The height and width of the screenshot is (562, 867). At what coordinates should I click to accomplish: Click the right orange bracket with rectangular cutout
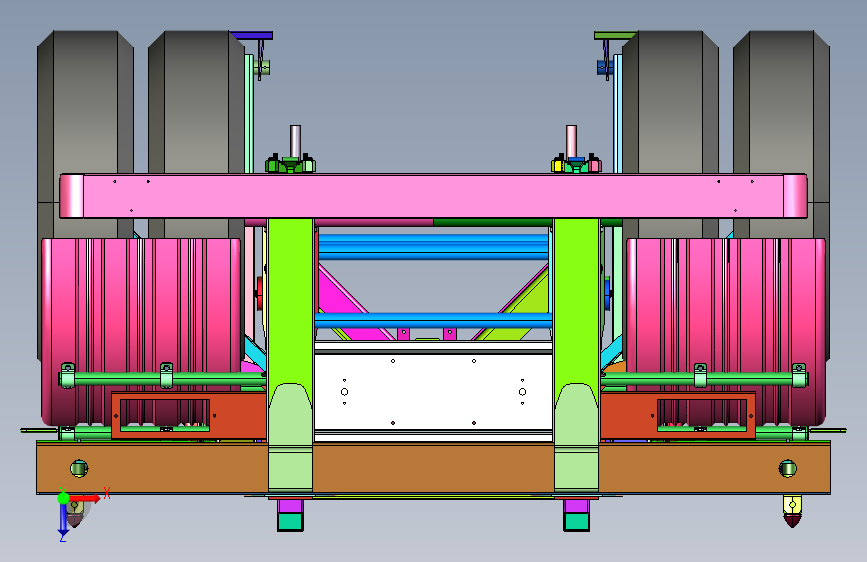tap(678, 415)
